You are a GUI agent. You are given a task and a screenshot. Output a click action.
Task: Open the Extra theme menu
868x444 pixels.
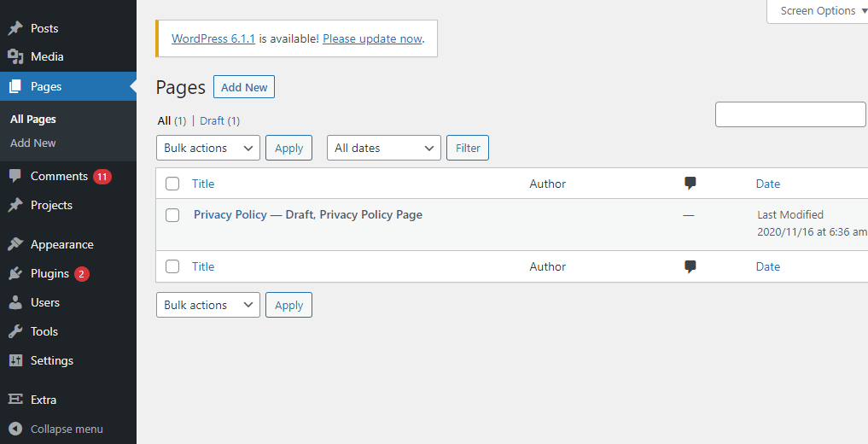(44, 400)
